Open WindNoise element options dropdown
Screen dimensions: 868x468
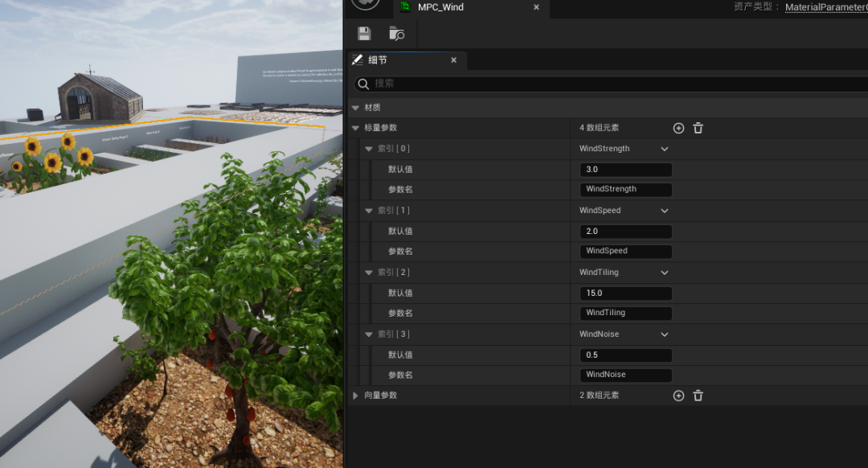[x=665, y=335]
